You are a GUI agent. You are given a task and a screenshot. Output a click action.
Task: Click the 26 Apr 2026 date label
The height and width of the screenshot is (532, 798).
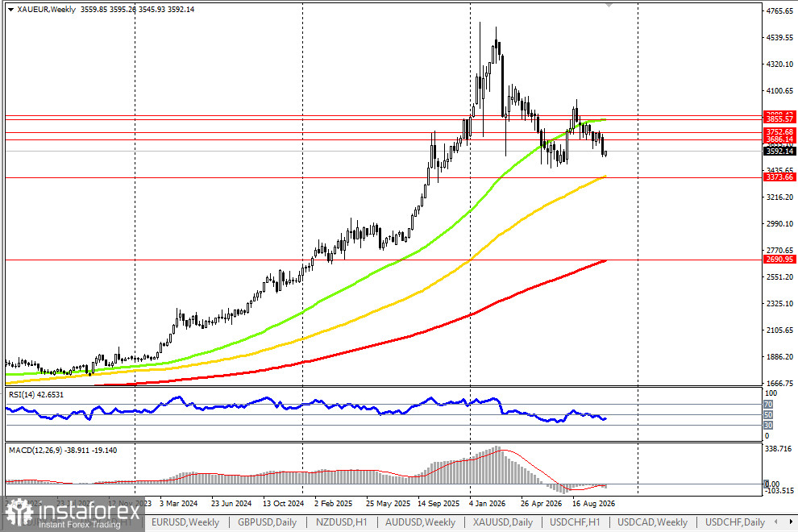click(541, 504)
